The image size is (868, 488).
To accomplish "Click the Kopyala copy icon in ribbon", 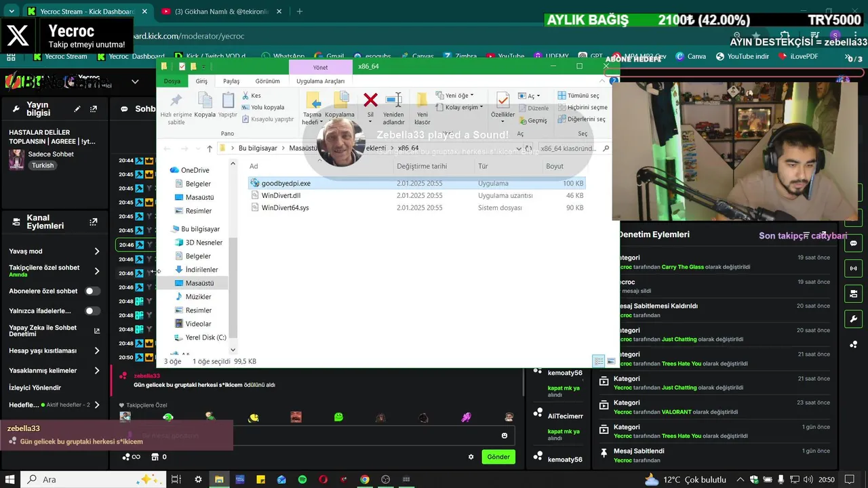I will [205, 106].
